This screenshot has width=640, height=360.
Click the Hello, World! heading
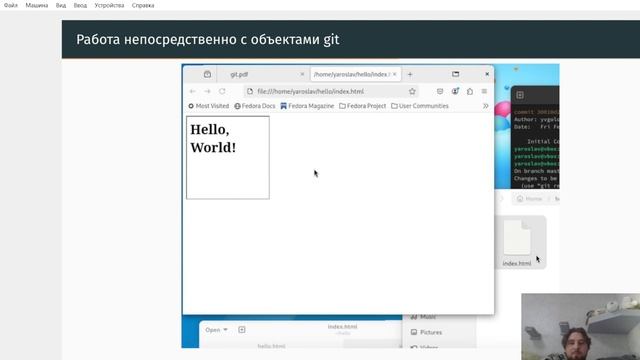pyautogui.click(x=213, y=138)
